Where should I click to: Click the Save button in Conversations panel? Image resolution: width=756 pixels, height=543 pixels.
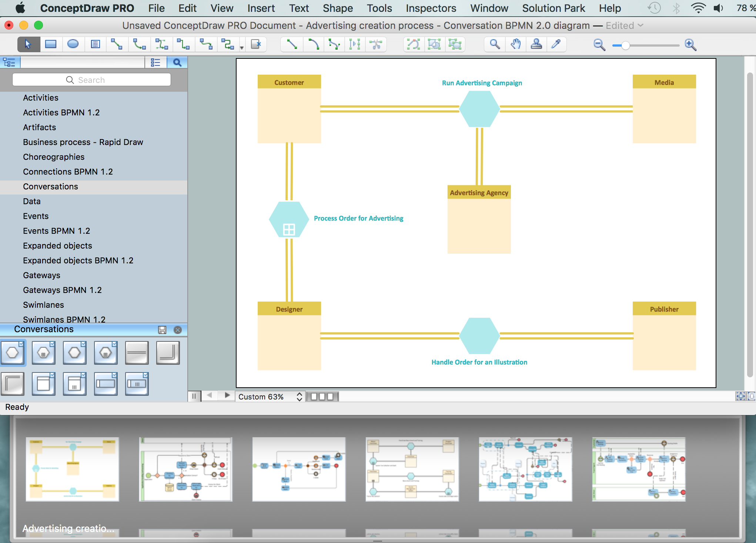point(163,330)
